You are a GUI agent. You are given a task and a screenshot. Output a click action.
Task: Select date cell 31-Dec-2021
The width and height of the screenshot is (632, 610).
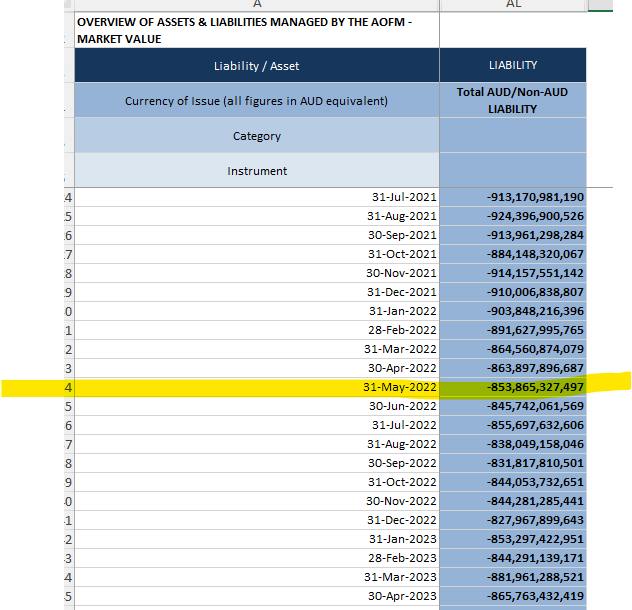pos(257,292)
